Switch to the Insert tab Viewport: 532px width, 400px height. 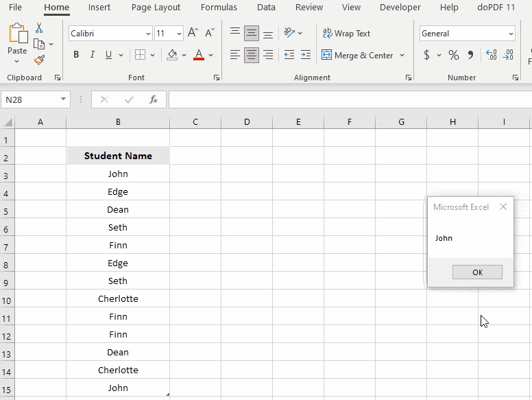[x=99, y=7]
